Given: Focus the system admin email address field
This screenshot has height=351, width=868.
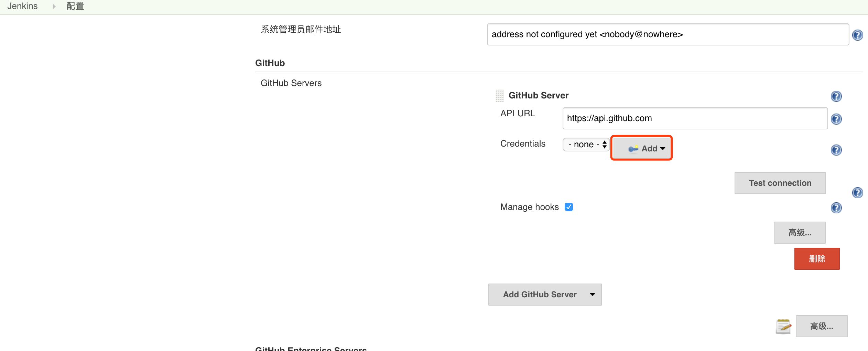Looking at the screenshot, I should click(668, 34).
